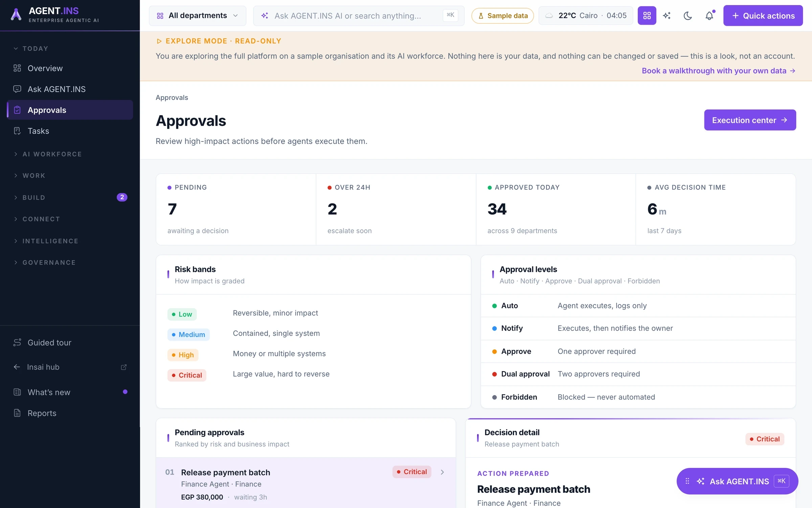812x508 pixels.
Task: Expand the WORK section
Action: coord(29,175)
